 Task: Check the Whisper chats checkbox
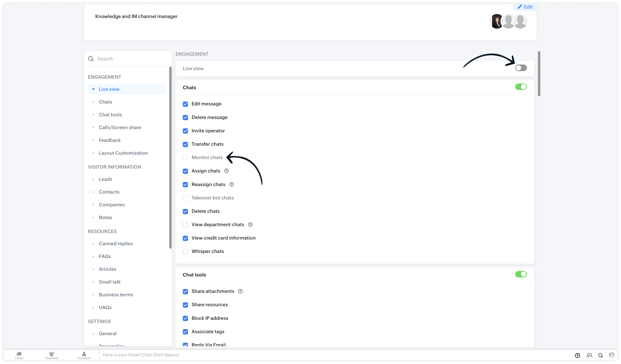(185, 252)
